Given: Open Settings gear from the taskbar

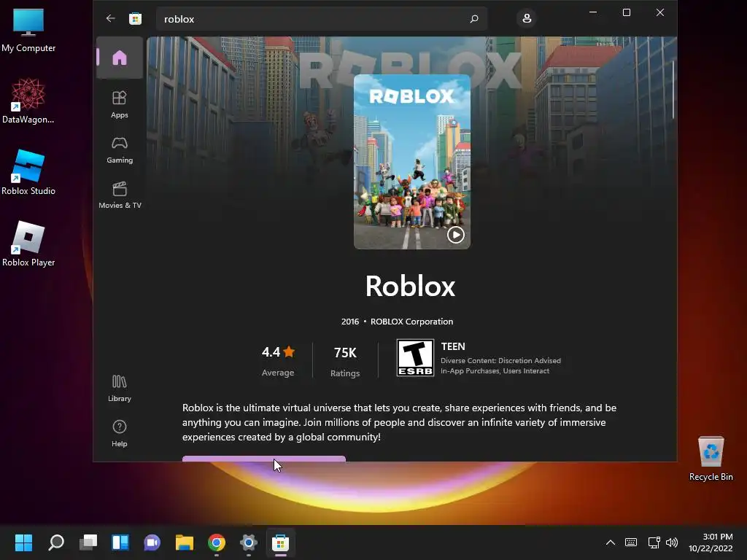Looking at the screenshot, I should [x=248, y=542].
